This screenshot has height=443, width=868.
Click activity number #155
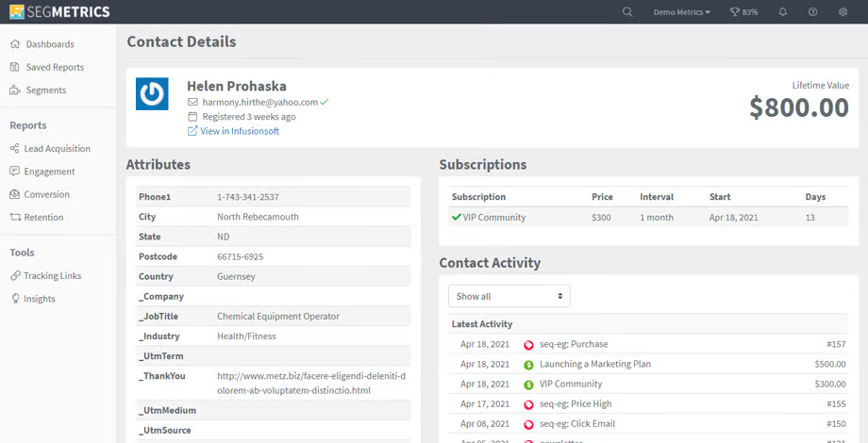pos(836,403)
